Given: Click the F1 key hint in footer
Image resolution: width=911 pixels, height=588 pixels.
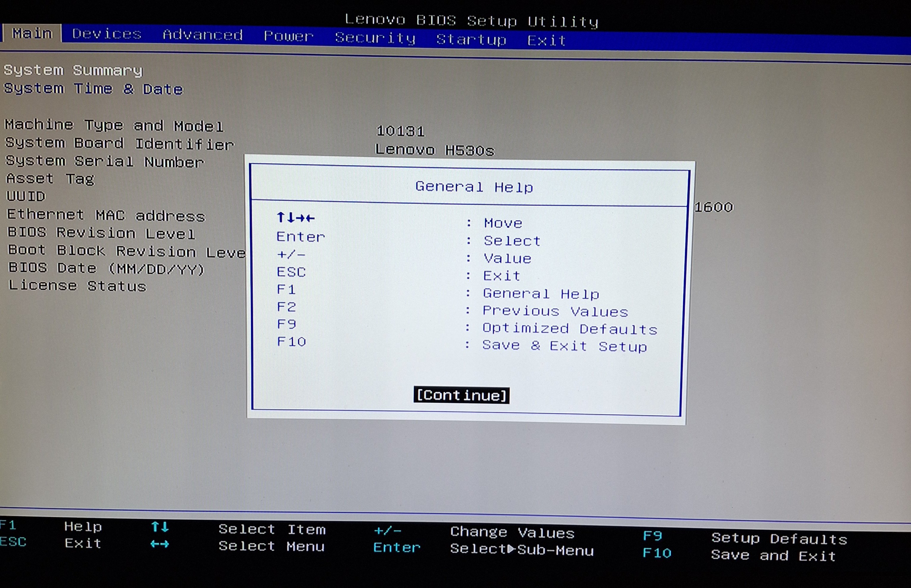Looking at the screenshot, I should 8,525.
